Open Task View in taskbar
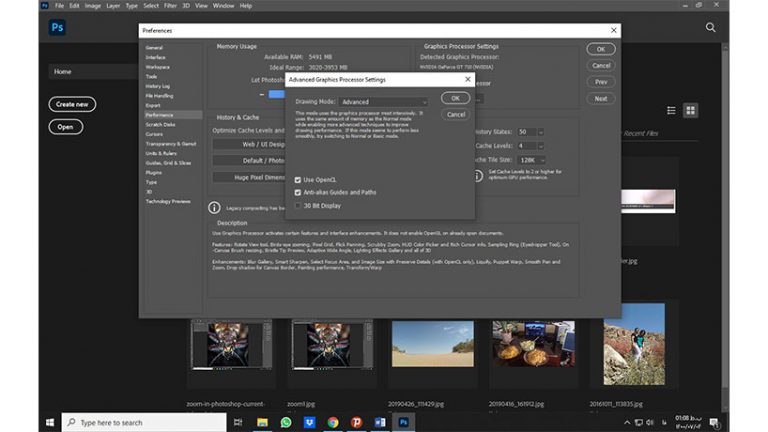 click(x=238, y=422)
